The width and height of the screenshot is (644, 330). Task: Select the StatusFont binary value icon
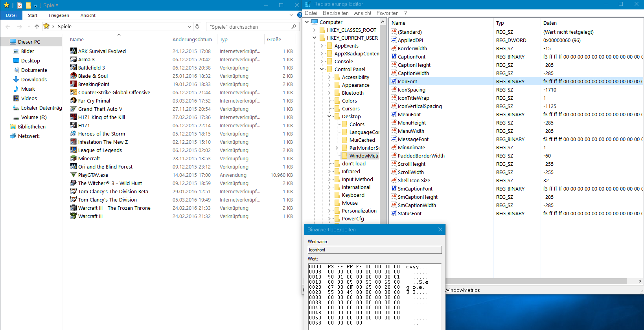click(x=394, y=213)
